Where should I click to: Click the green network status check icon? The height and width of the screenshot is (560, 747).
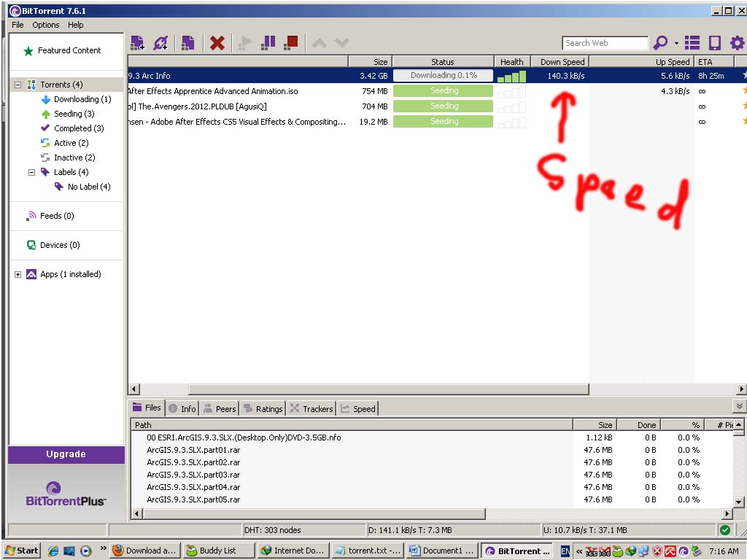[725, 530]
